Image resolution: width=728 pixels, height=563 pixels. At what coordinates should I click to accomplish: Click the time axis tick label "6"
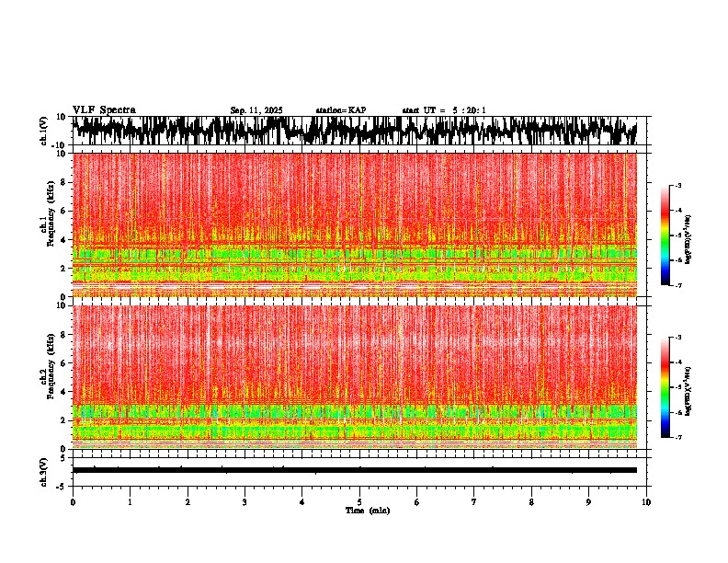point(417,502)
